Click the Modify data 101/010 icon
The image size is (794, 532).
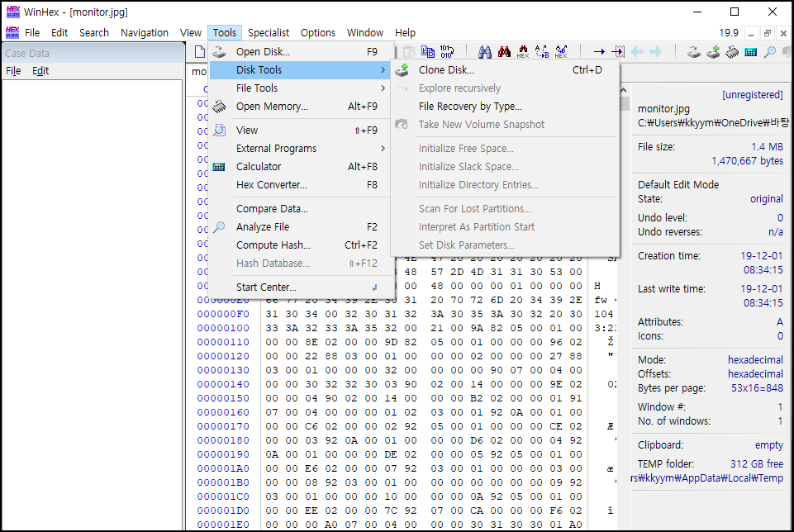[x=447, y=52]
